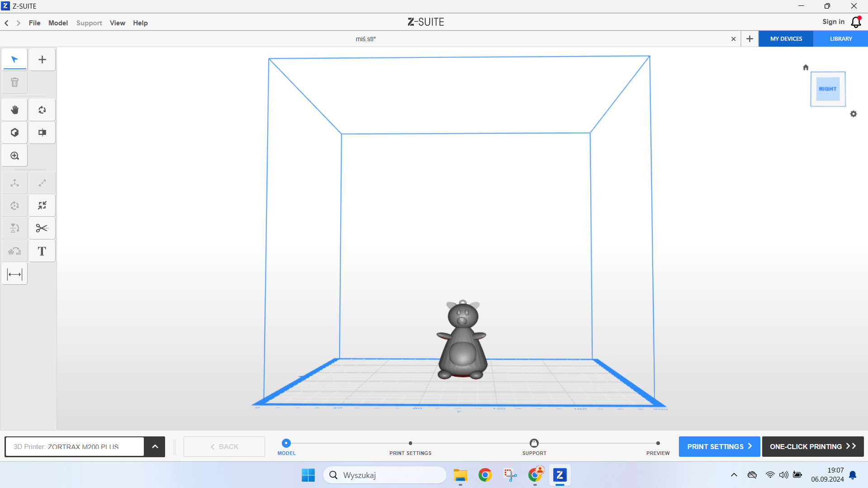Open the File menu
Viewport: 868px width, 488px height.
pyautogui.click(x=35, y=23)
